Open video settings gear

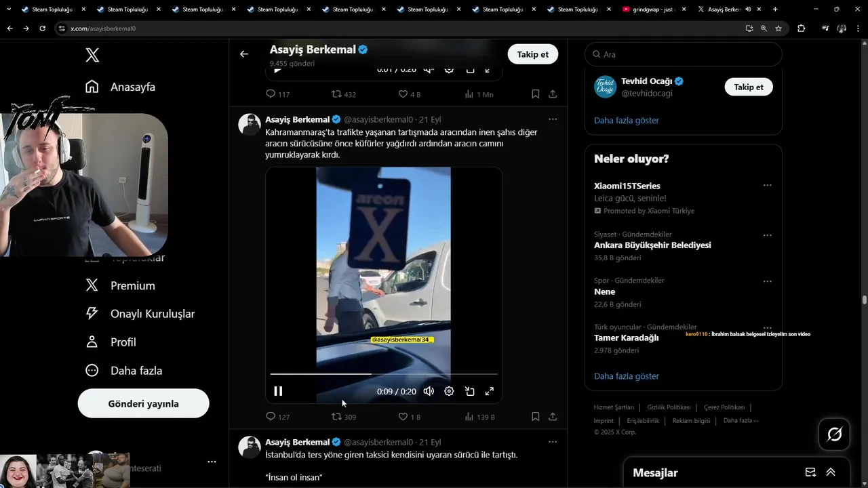pyautogui.click(x=449, y=391)
